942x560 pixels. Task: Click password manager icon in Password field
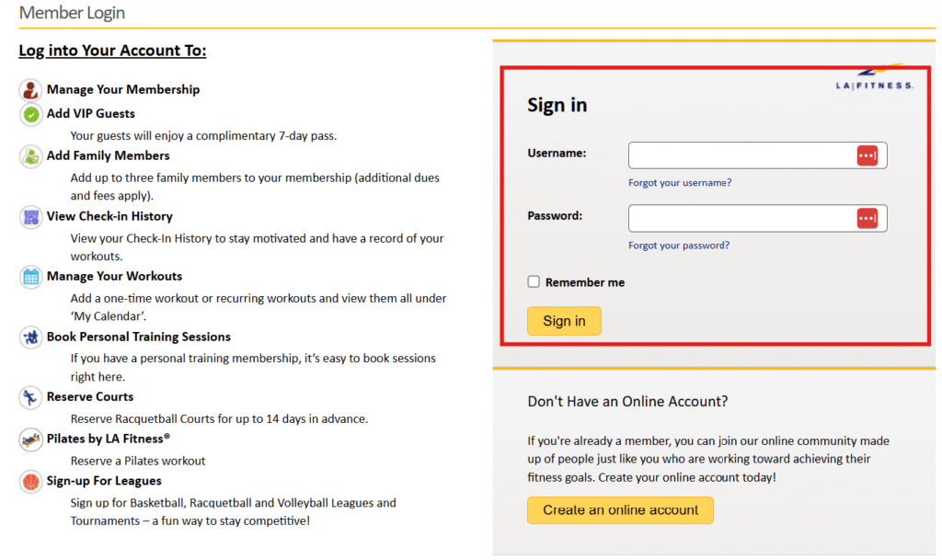coord(867,218)
